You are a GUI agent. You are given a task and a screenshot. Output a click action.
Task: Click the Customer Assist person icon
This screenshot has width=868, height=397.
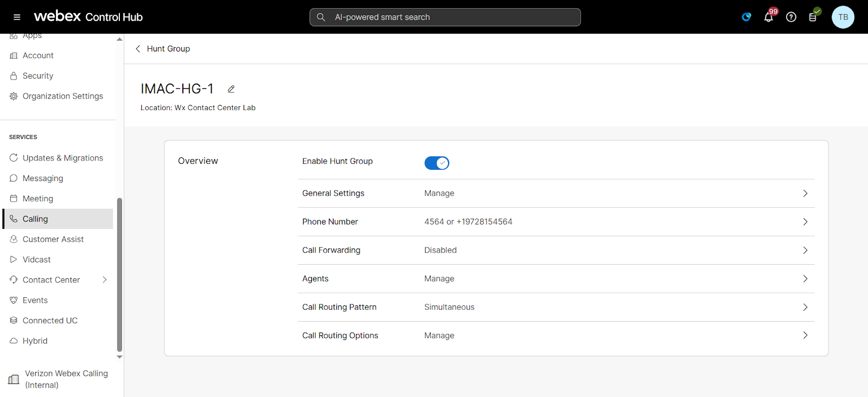click(x=14, y=239)
